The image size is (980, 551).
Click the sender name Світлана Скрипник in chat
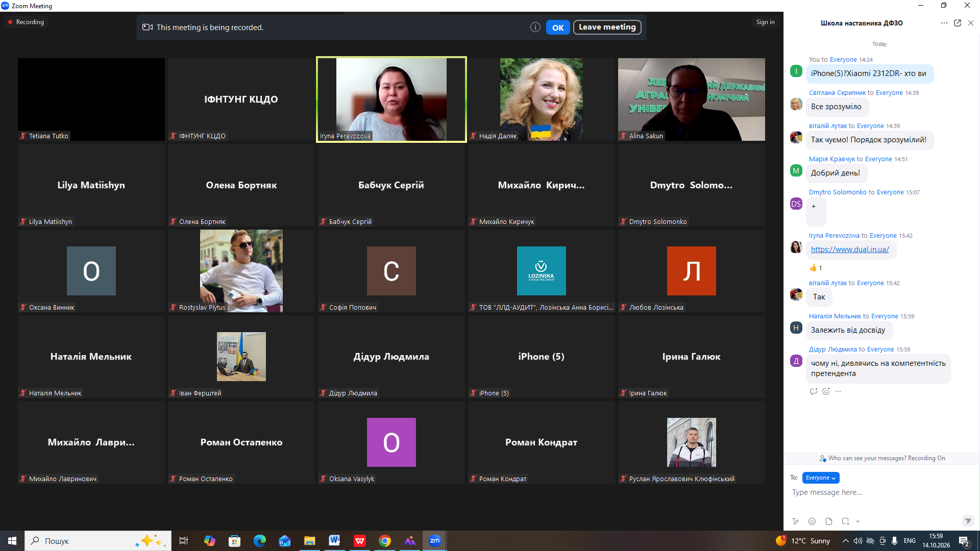coord(837,93)
